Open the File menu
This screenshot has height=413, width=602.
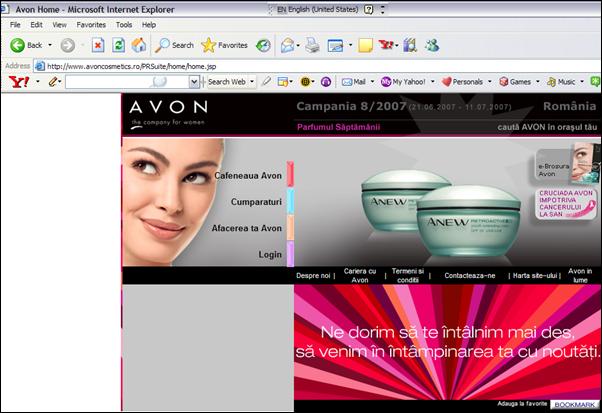[15, 25]
